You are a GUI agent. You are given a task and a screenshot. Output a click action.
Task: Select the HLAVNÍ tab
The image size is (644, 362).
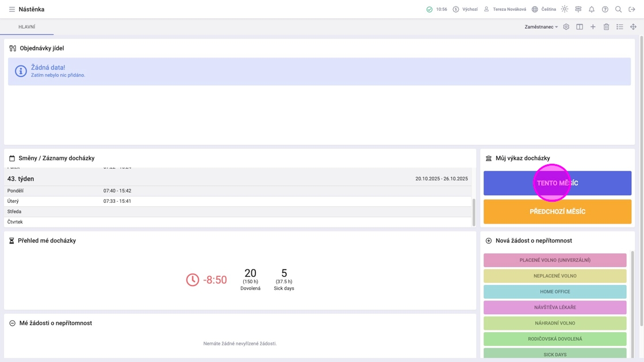[26, 26]
